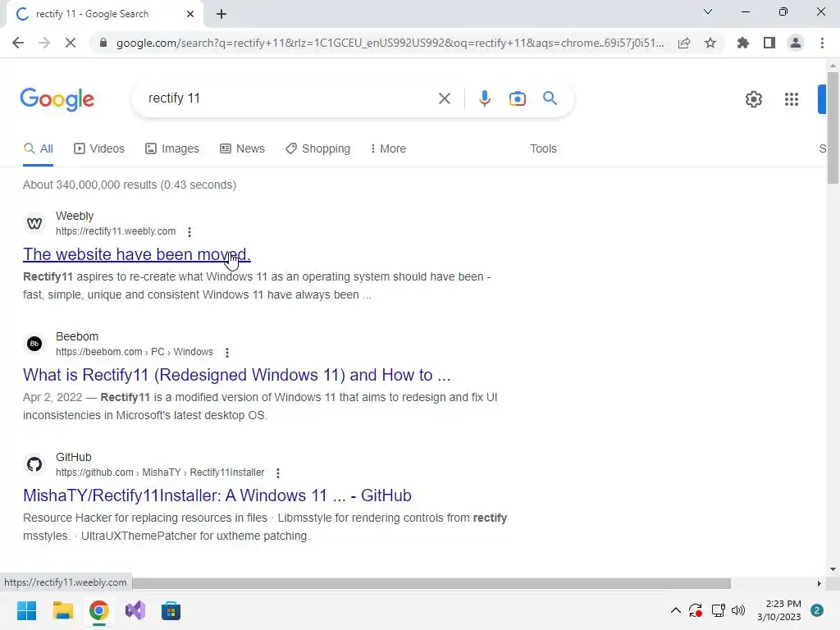This screenshot has width=840, height=630.
Task: Open Google quick settings gear
Action: point(754,99)
